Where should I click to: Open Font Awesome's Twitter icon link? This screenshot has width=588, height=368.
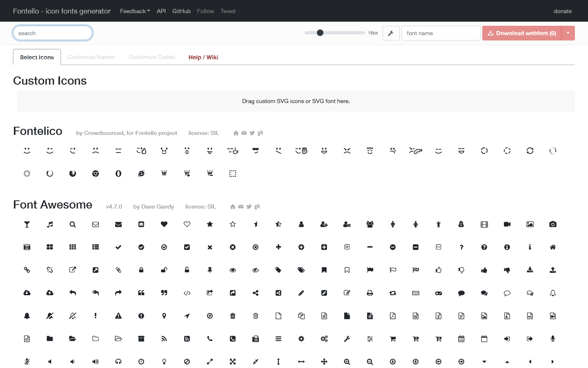pos(249,206)
